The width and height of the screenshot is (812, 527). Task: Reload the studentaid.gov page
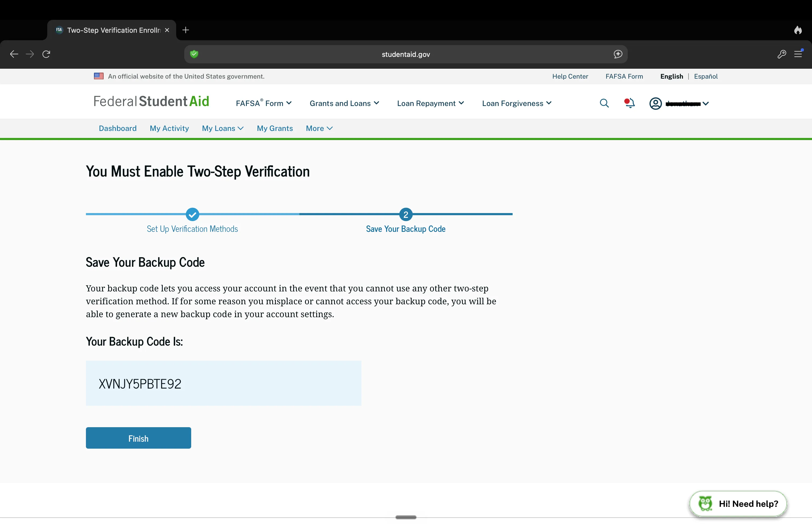click(x=46, y=54)
